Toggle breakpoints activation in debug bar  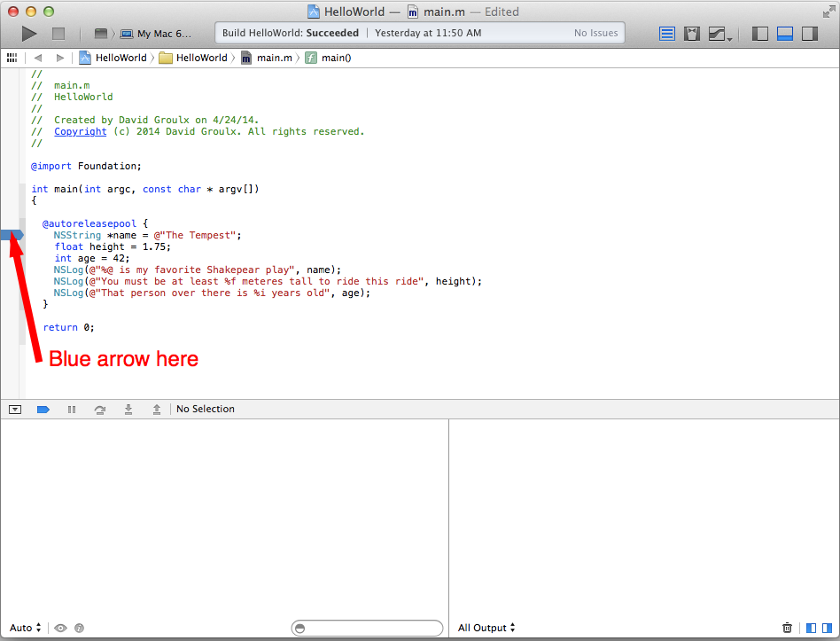(43, 410)
